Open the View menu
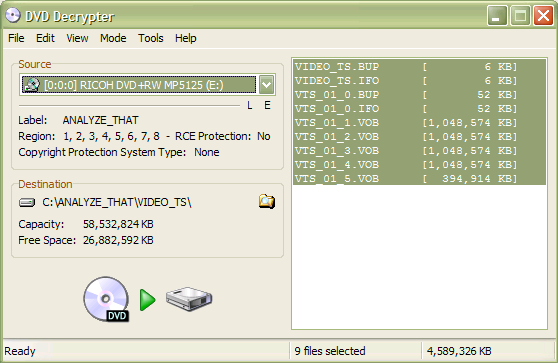Viewport: 558px width, 363px height. pos(77,38)
